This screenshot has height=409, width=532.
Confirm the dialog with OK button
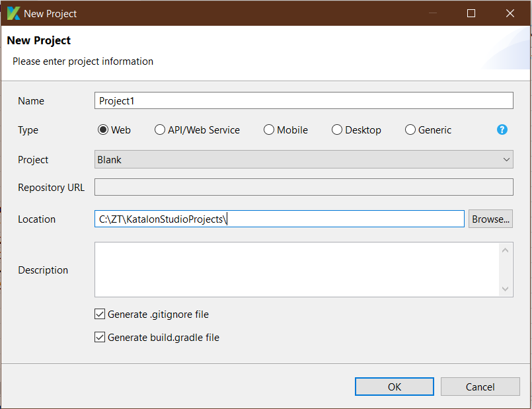coord(395,387)
